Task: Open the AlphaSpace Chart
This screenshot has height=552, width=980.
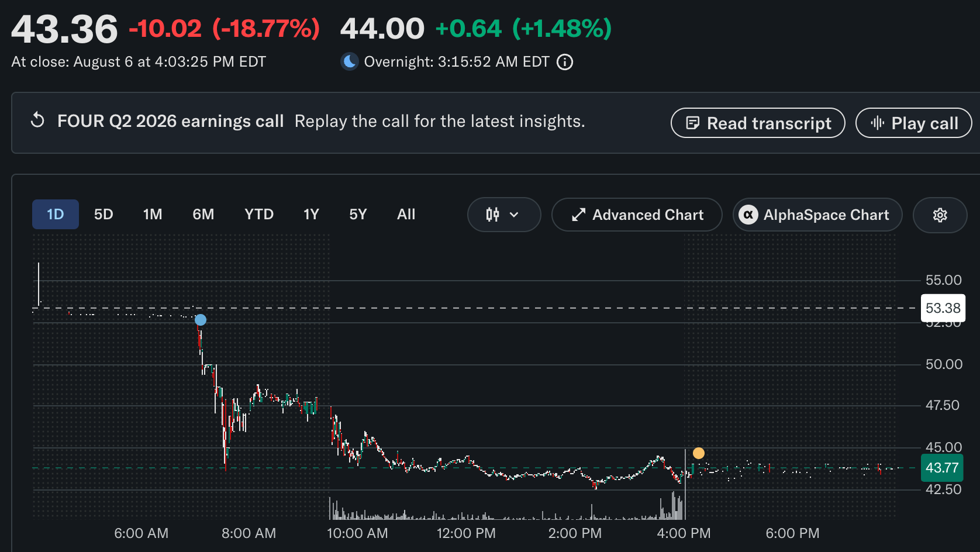Action: [817, 215]
